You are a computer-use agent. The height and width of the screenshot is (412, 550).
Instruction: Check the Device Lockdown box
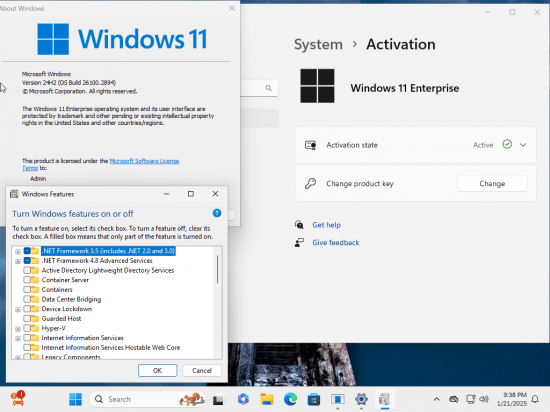click(27, 309)
